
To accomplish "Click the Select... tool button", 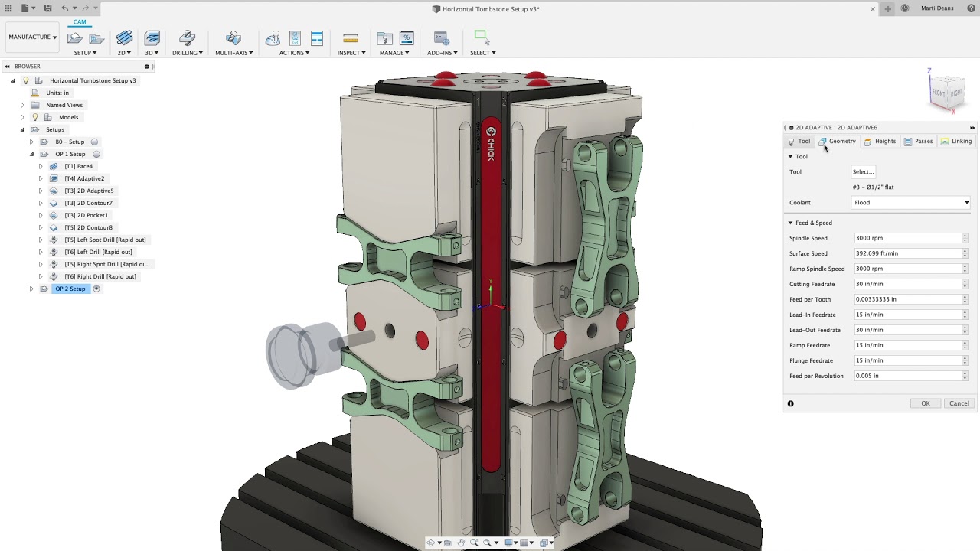I will [863, 172].
